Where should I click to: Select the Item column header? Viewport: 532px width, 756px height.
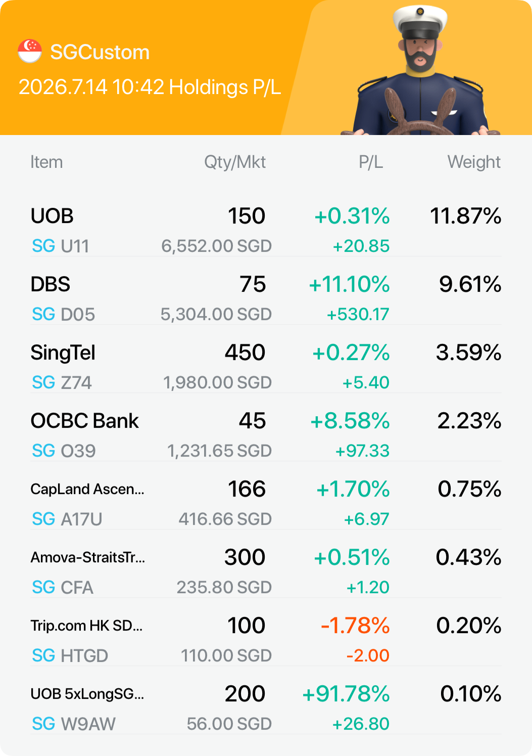coord(46,162)
